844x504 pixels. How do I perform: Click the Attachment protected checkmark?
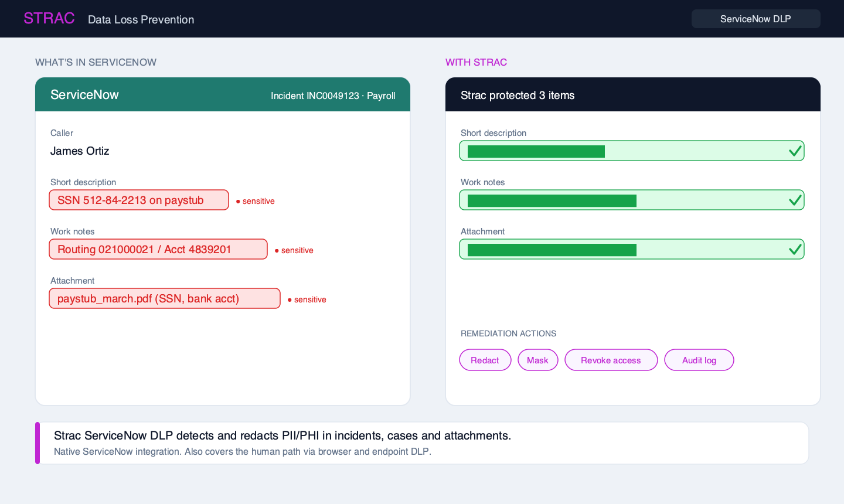coord(795,249)
